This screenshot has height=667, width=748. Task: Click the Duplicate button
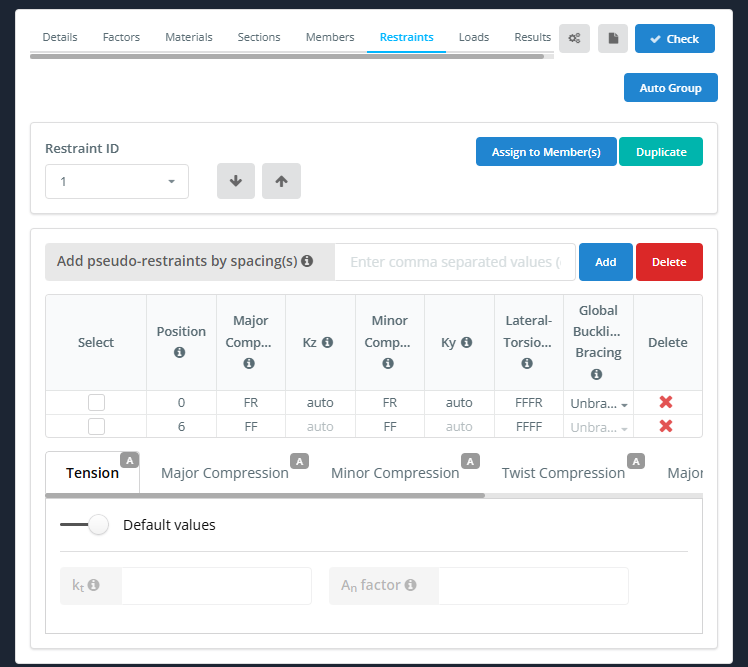(661, 152)
